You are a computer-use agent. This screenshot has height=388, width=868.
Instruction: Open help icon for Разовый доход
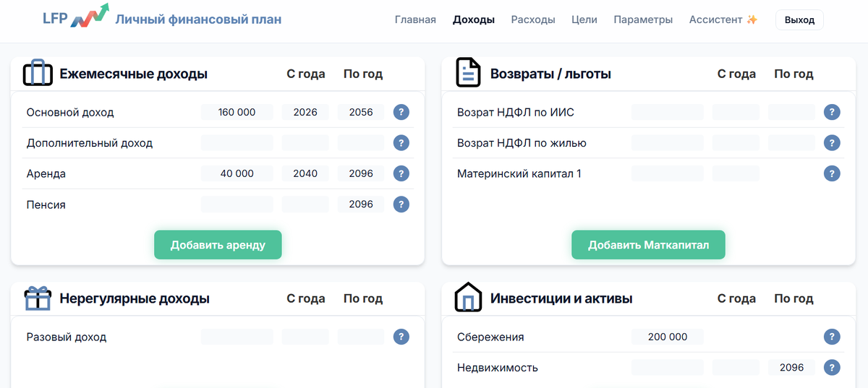click(401, 337)
